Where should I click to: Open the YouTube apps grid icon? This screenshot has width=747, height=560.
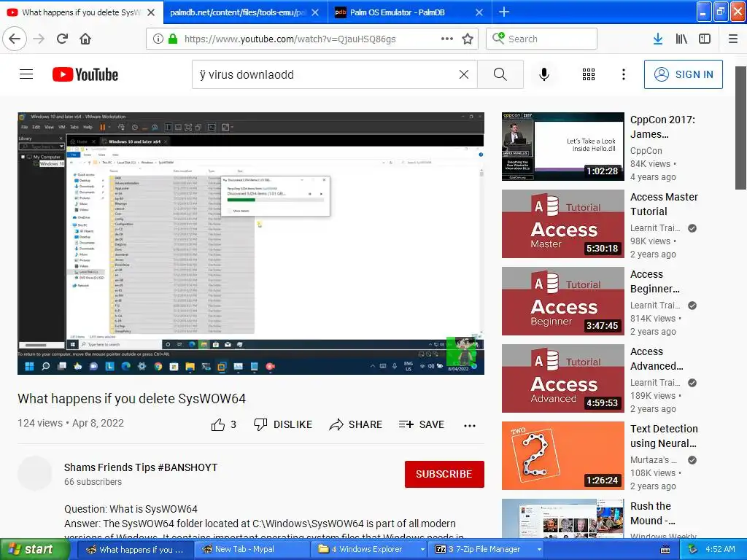click(589, 74)
